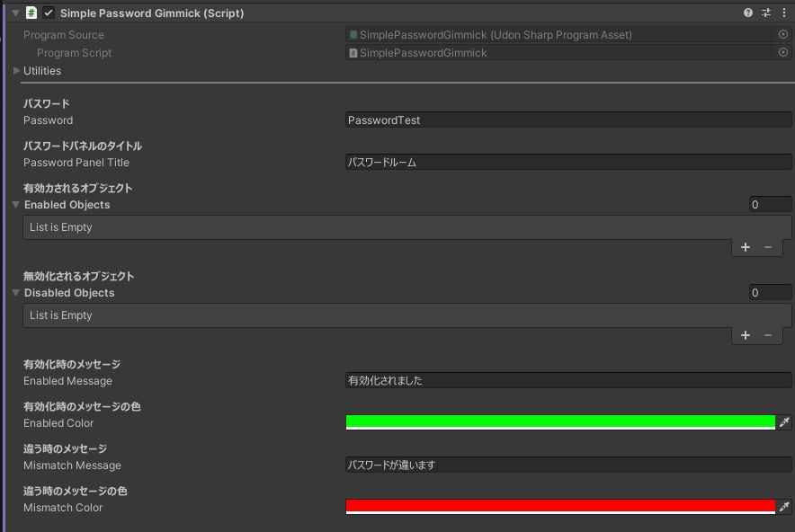This screenshot has height=532, width=795.
Task: Click the Disabled Objects label
Action: (x=69, y=293)
